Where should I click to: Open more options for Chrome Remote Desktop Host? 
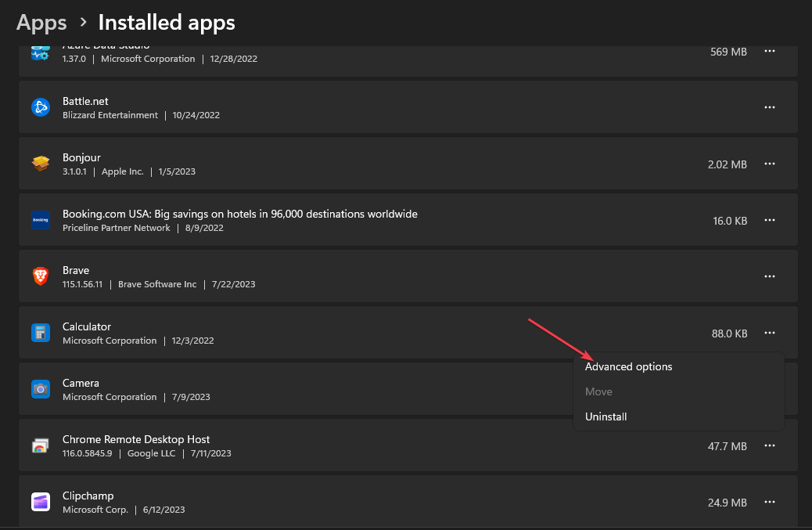click(x=770, y=445)
